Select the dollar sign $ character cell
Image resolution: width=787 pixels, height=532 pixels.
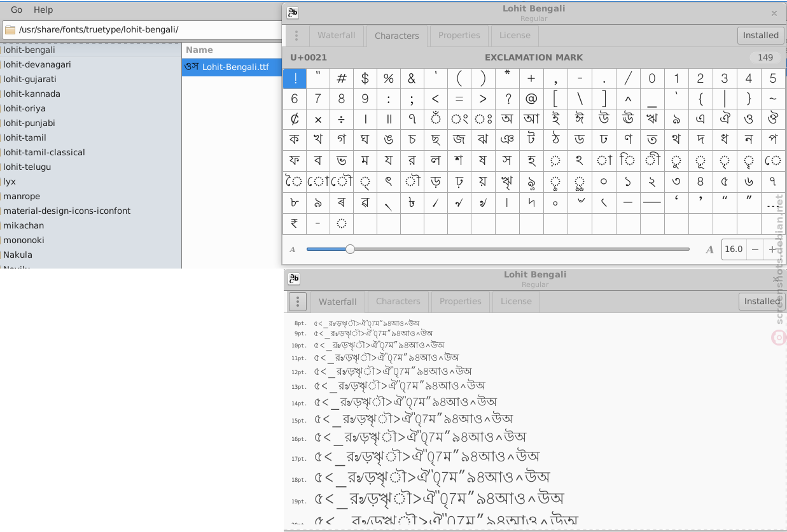(365, 78)
